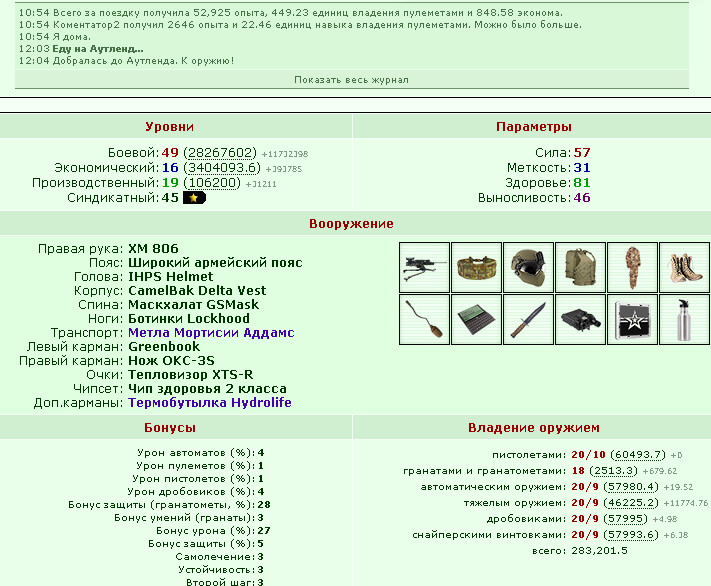Click the Устойчивость bonus row
Image resolution: width=711 pixels, height=586 pixels.
pyautogui.click(x=221, y=570)
